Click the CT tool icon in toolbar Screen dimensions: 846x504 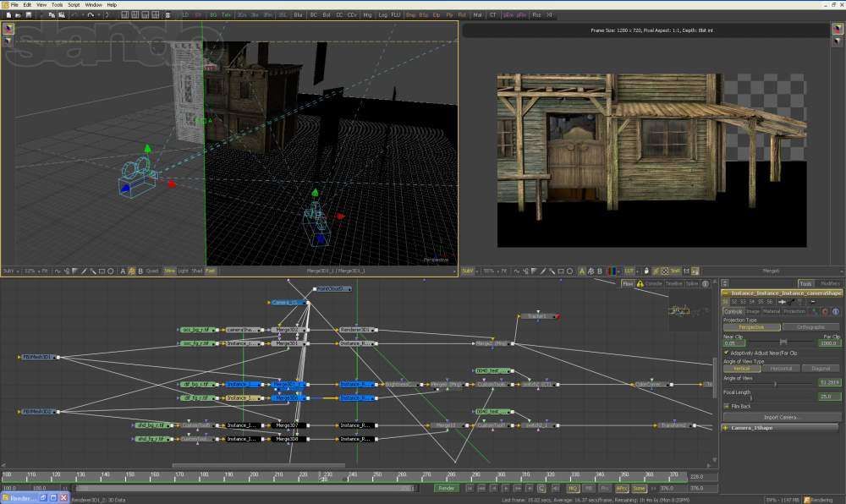pos(493,15)
